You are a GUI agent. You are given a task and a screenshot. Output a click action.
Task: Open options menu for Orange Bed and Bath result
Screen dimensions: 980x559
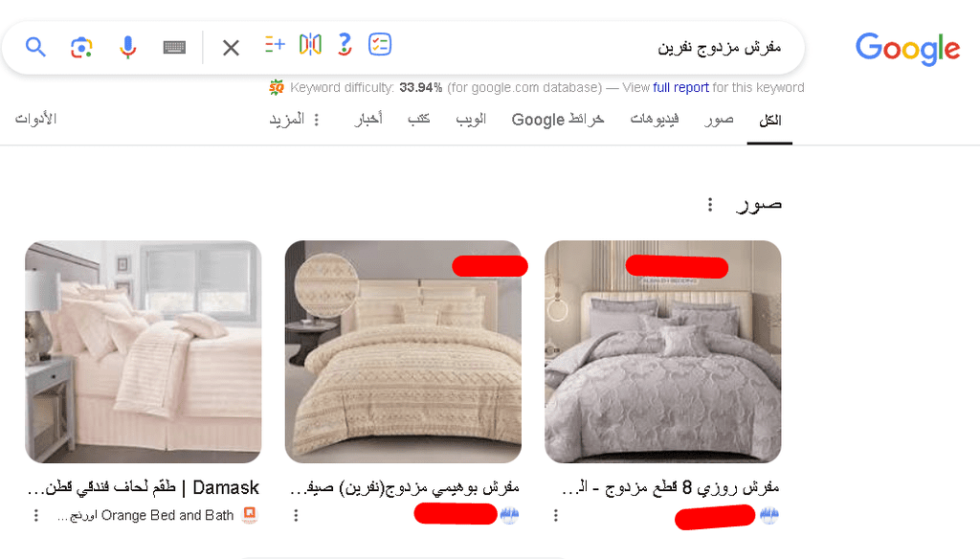pos(36,515)
